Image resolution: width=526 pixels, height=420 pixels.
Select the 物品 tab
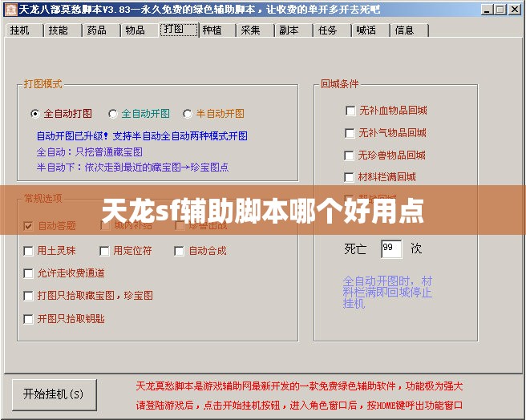(x=140, y=30)
